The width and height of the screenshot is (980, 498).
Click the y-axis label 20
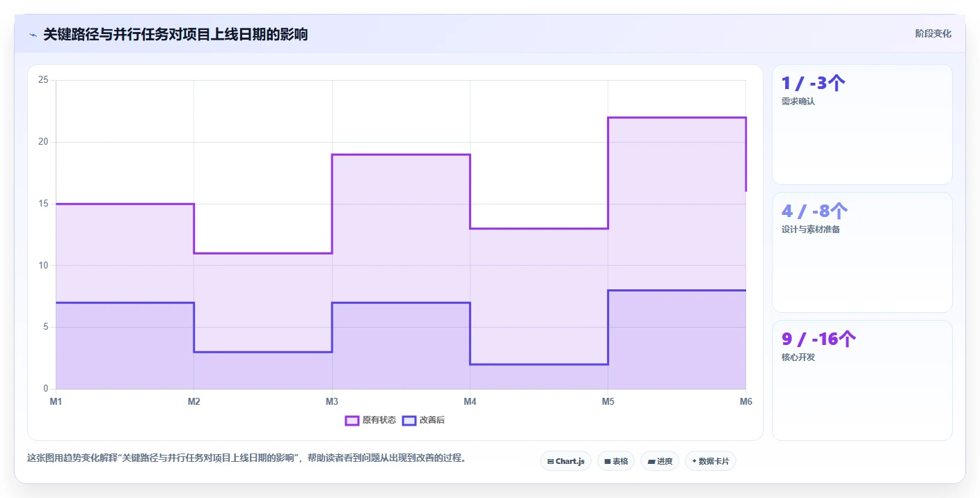(43, 142)
